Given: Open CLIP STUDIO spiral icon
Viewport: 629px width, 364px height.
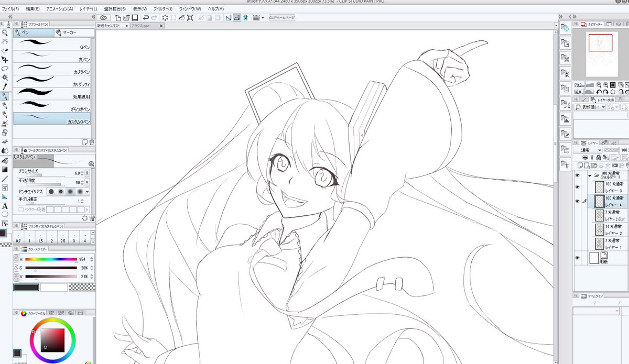Looking at the screenshot, I should point(104,17).
